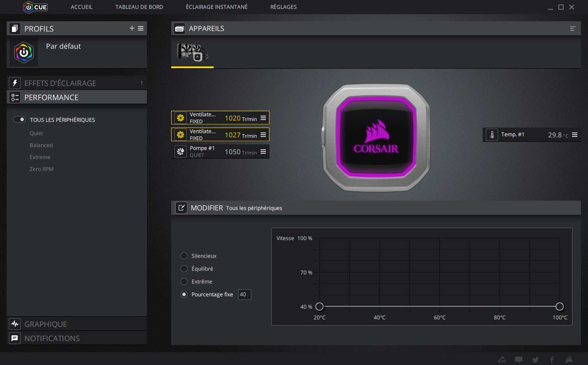The width and height of the screenshot is (588, 365).
Task: Click the Par défaut profile name
Action: pos(63,46)
